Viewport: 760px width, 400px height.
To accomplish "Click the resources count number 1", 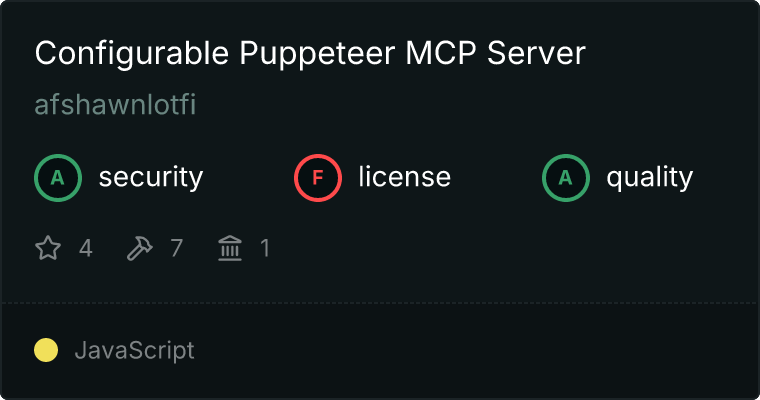I will [265, 248].
